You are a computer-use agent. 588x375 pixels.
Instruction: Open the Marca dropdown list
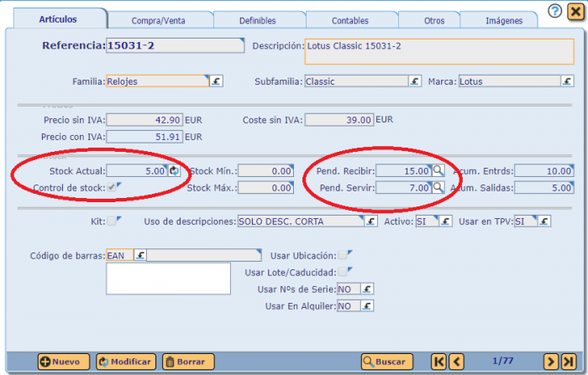(x=569, y=81)
